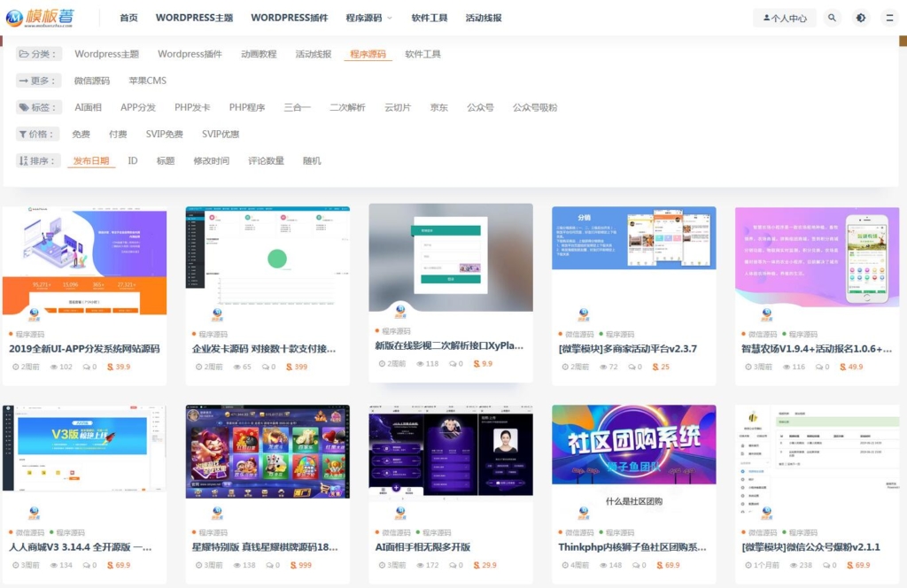This screenshot has width=907, height=588.
Task: Click author avatar on 人人商城V3 card
Action: (x=35, y=513)
